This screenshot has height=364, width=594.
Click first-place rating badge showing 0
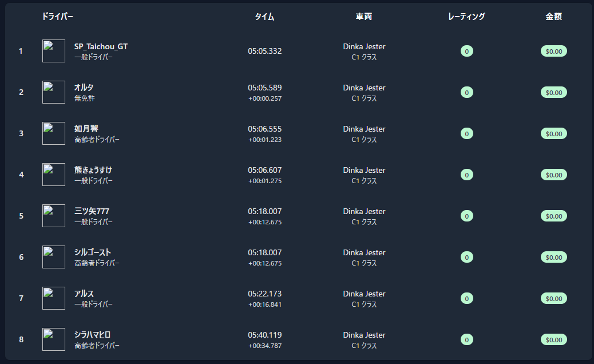(x=467, y=52)
